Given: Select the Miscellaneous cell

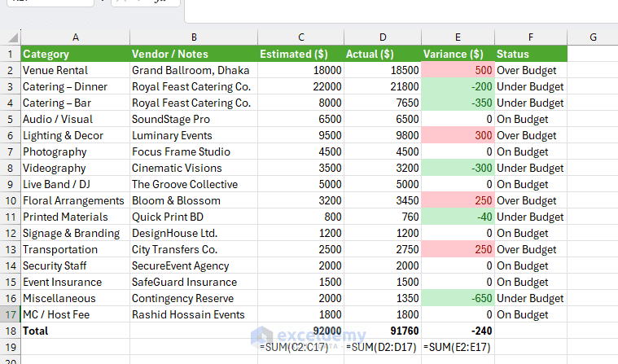Looking at the screenshot, I should click(75, 299).
